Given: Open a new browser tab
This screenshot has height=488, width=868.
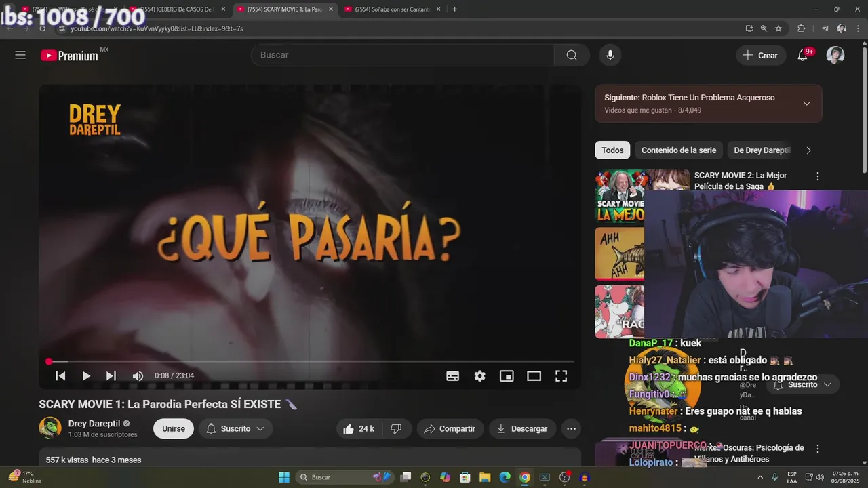Looking at the screenshot, I should pyautogui.click(x=454, y=9).
